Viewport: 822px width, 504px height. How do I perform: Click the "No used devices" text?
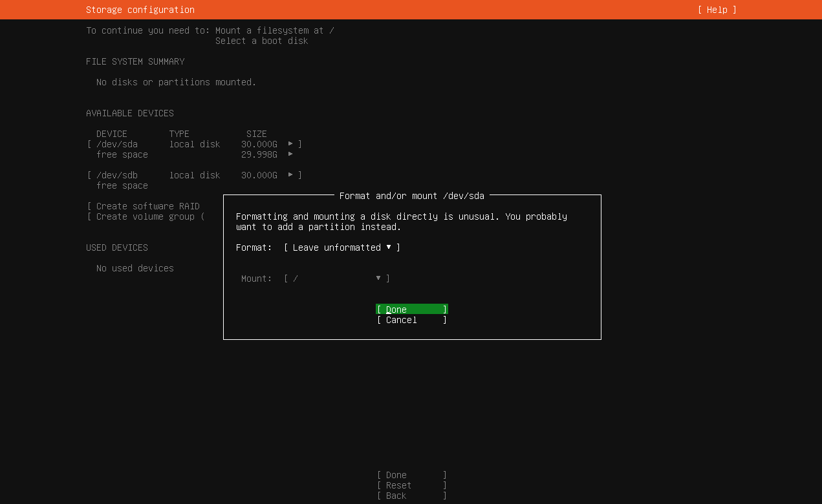(135, 268)
